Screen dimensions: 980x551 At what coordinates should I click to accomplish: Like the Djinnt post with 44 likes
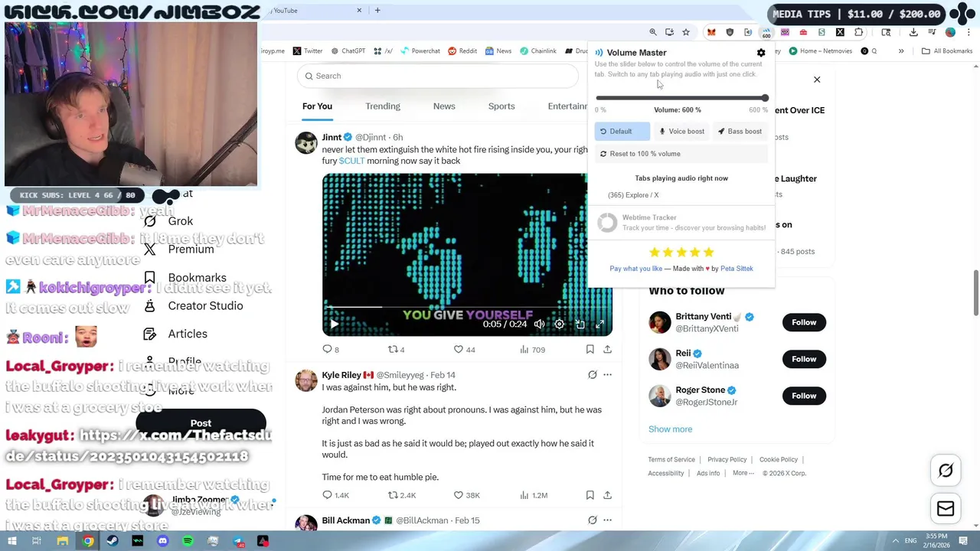464,350
